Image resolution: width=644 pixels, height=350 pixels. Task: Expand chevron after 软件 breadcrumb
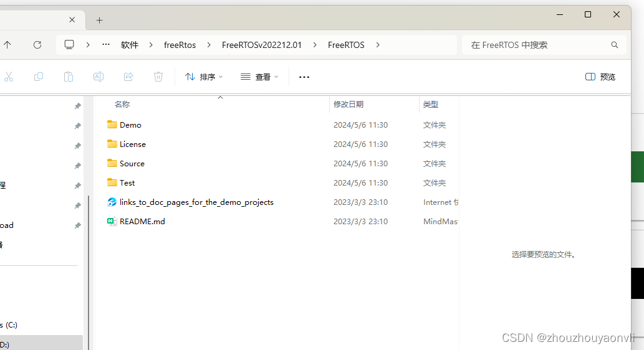click(x=151, y=45)
